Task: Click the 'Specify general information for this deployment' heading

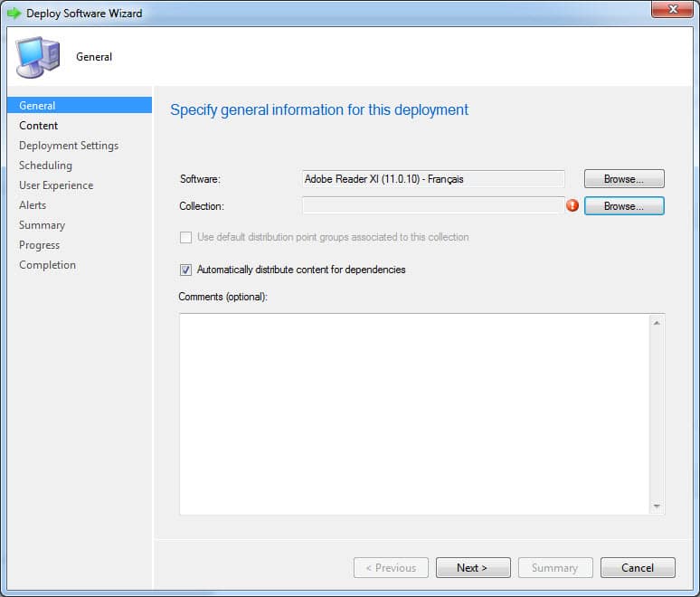Action: (x=319, y=109)
